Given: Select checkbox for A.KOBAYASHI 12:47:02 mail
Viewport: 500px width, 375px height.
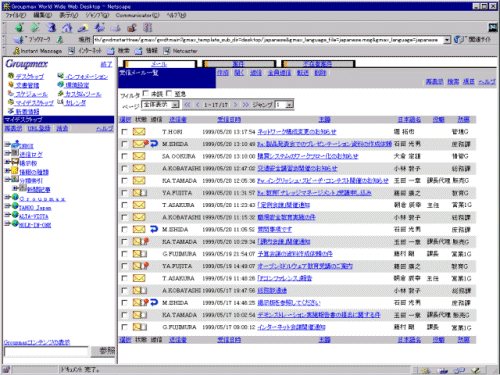Looking at the screenshot, I should [x=124, y=169].
